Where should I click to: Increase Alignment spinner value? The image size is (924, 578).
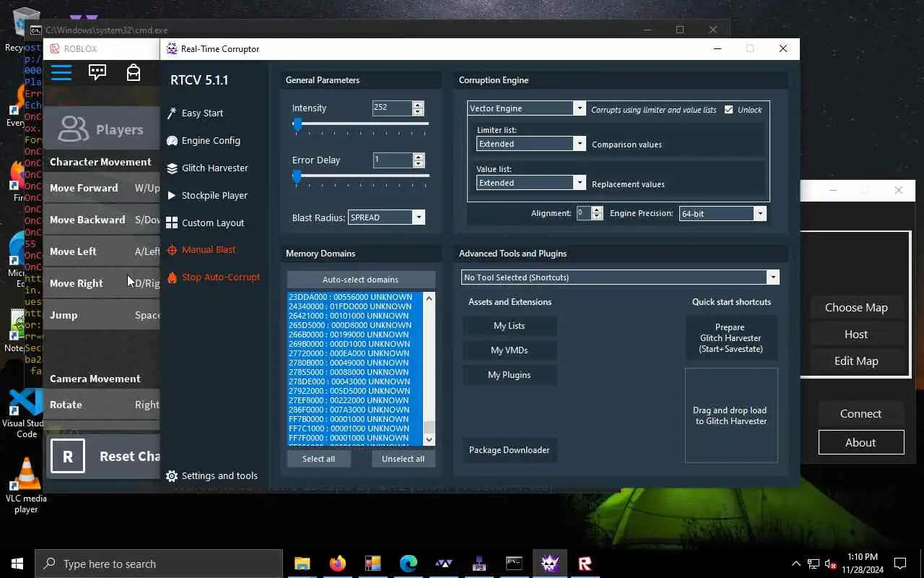point(596,210)
